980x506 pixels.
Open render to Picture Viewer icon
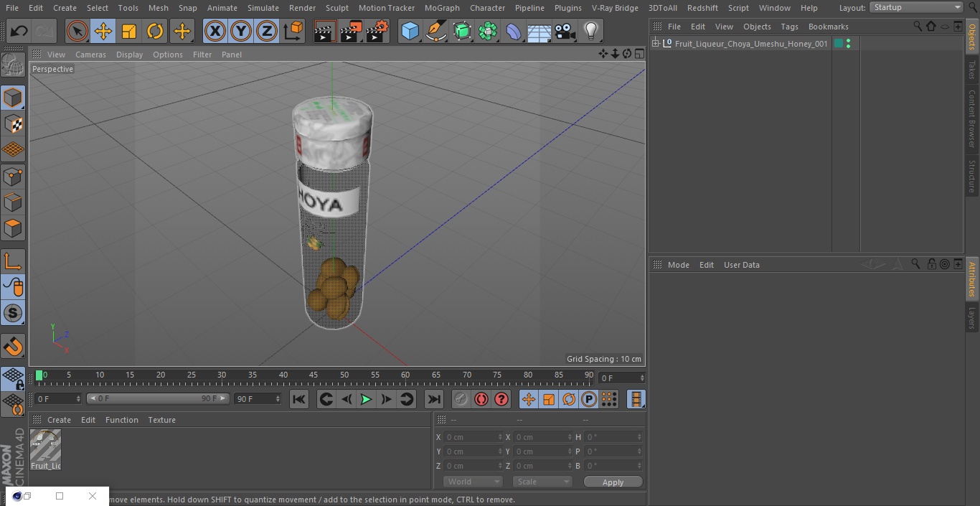pyautogui.click(x=351, y=31)
